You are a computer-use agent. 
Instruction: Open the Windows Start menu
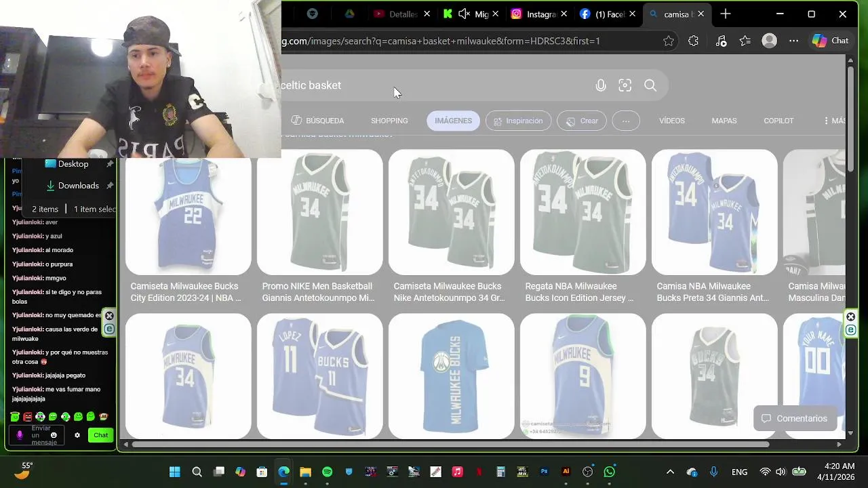[175, 472]
